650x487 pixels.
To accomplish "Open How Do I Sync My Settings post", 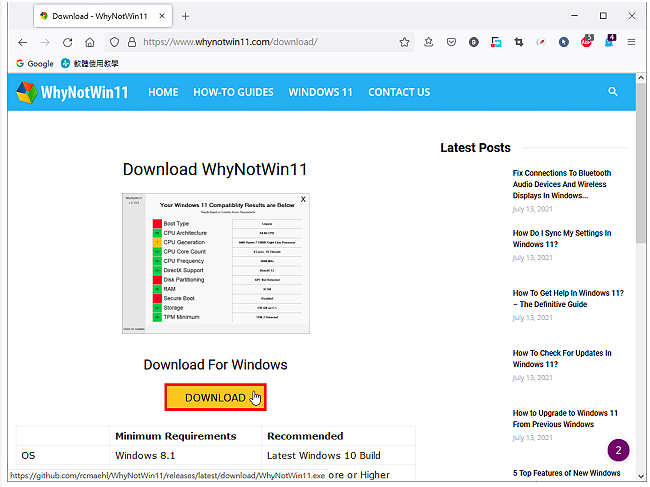I will (x=562, y=239).
